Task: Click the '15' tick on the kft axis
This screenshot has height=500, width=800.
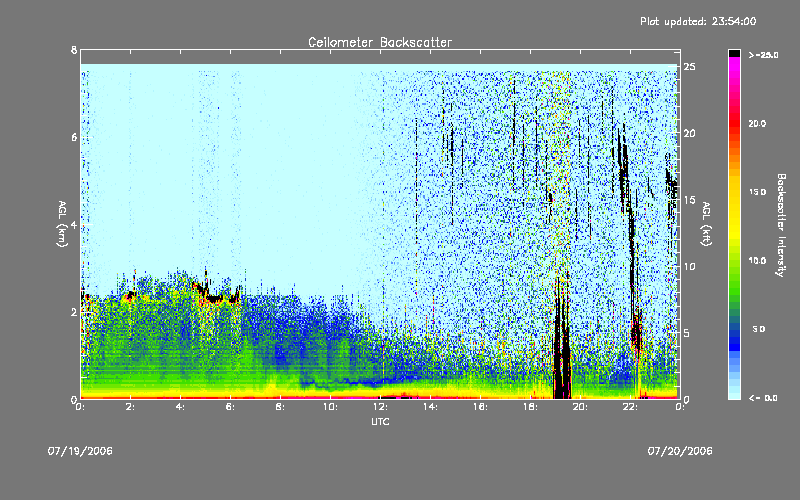Action: (x=690, y=200)
